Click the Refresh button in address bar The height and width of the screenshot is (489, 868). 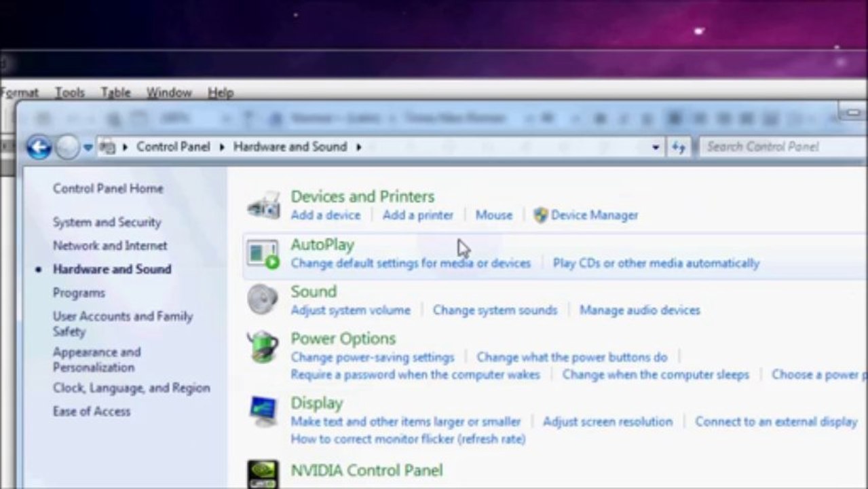[679, 147]
